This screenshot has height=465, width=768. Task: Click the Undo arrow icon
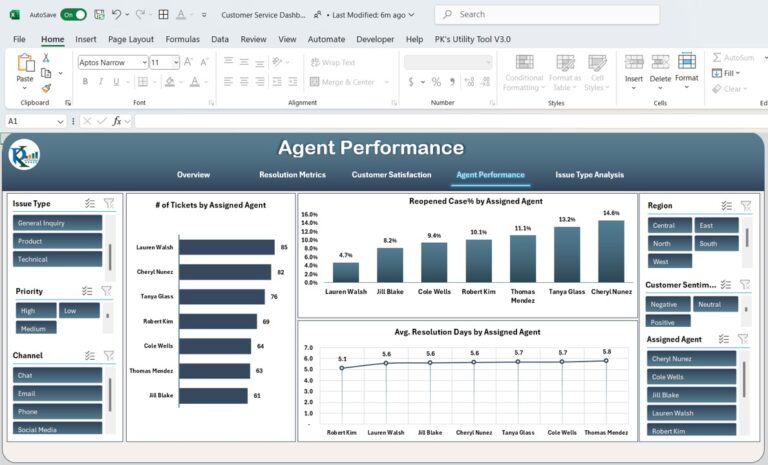click(117, 15)
